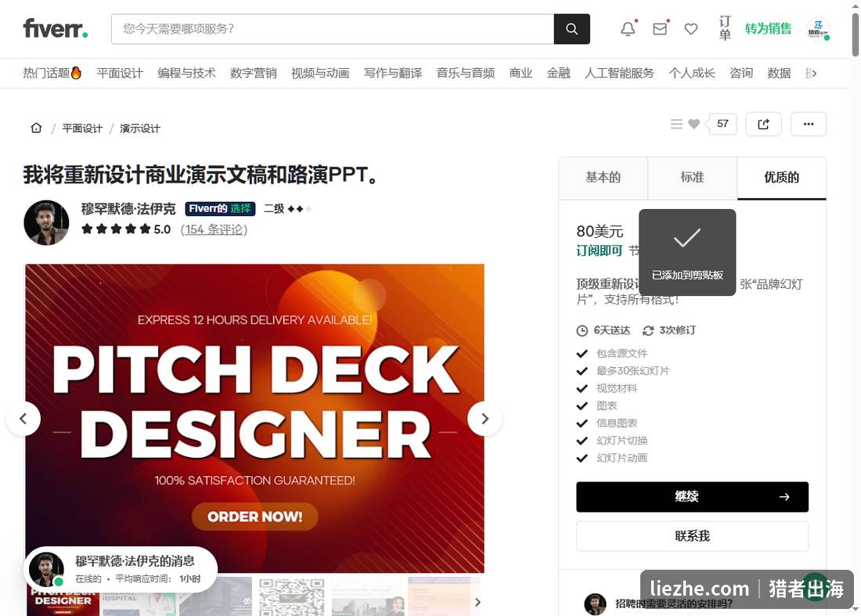Click the 信息图表 feature text

[x=618, y=423]
